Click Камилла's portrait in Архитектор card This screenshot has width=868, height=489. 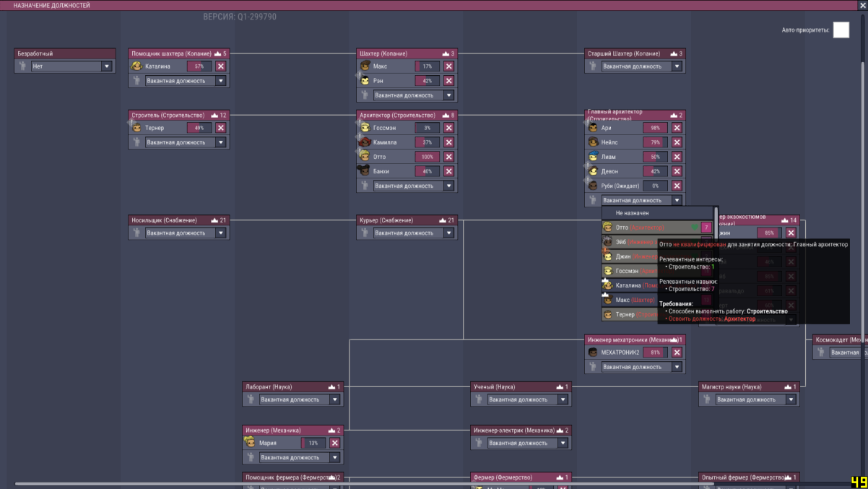coord(365,142)
